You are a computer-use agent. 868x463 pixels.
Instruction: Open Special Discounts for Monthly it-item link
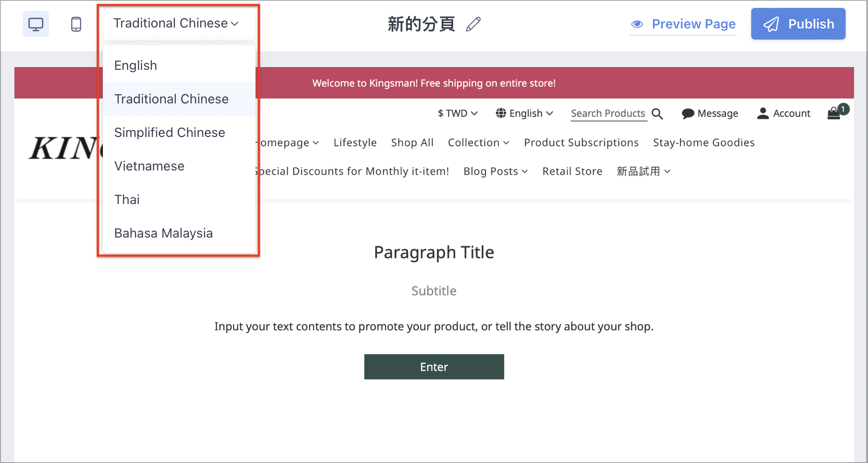[353, 171]
